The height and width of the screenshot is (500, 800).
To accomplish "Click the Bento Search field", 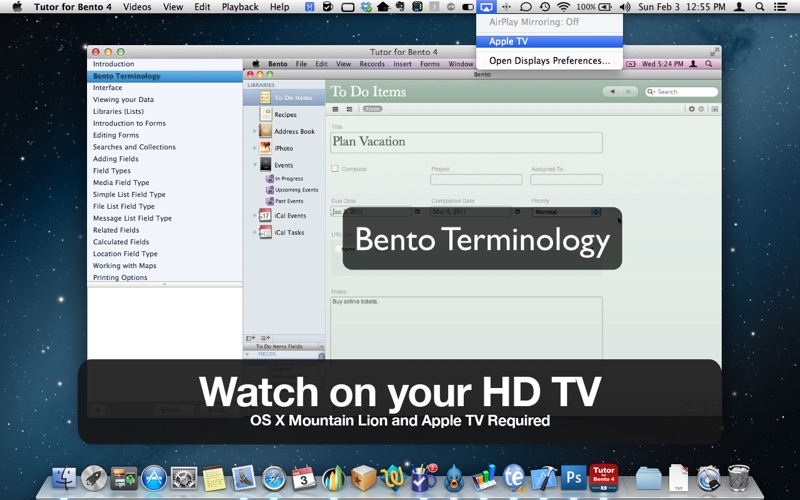I will point(681,92).
